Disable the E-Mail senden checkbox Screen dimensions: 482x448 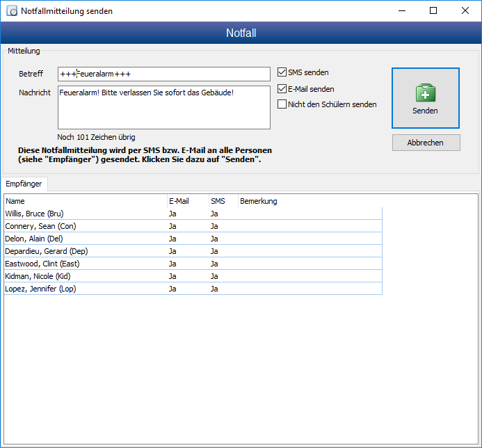(282, 89)
